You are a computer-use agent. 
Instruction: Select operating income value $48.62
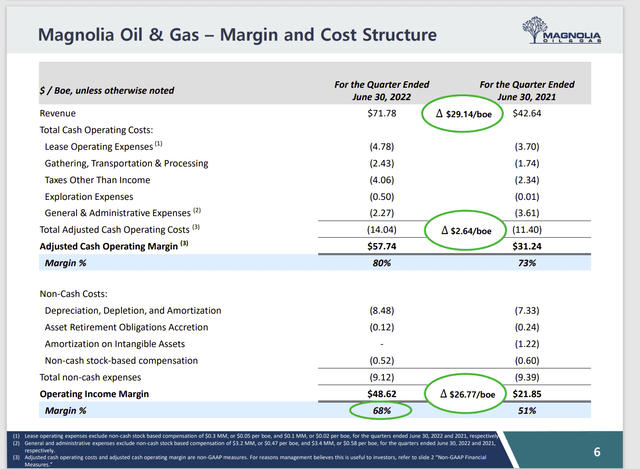tap(382, 394)
